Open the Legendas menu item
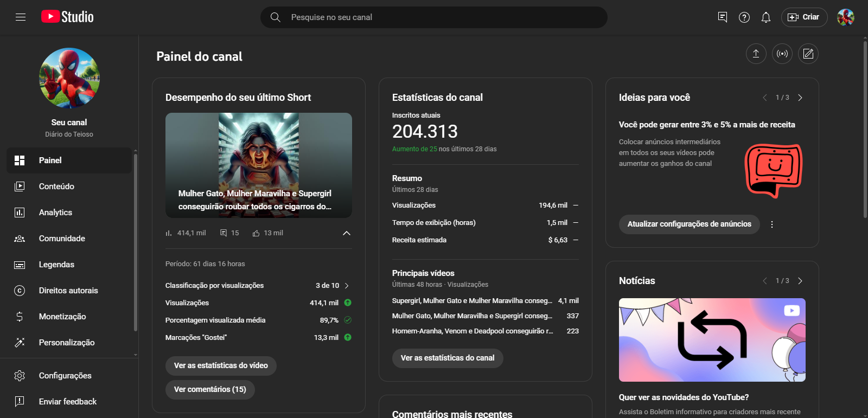The width and height of the screenshot is (868, 418). (x=69, y=265)
